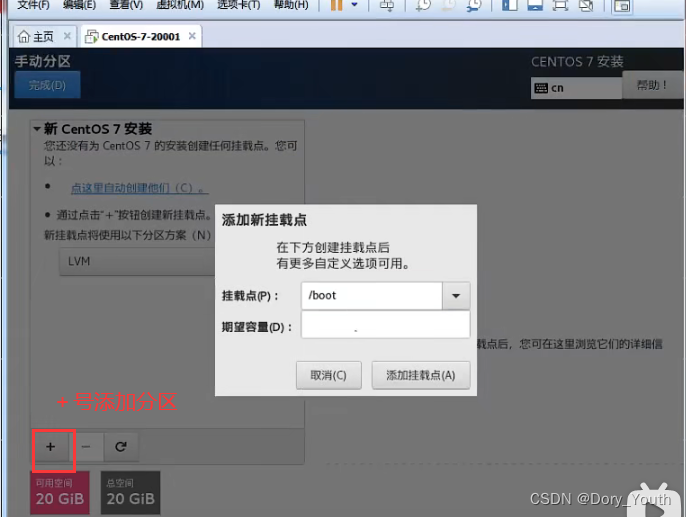686x517 pixels.
Task: Open the 编辑(E) menu
Action: pos(79,5)
